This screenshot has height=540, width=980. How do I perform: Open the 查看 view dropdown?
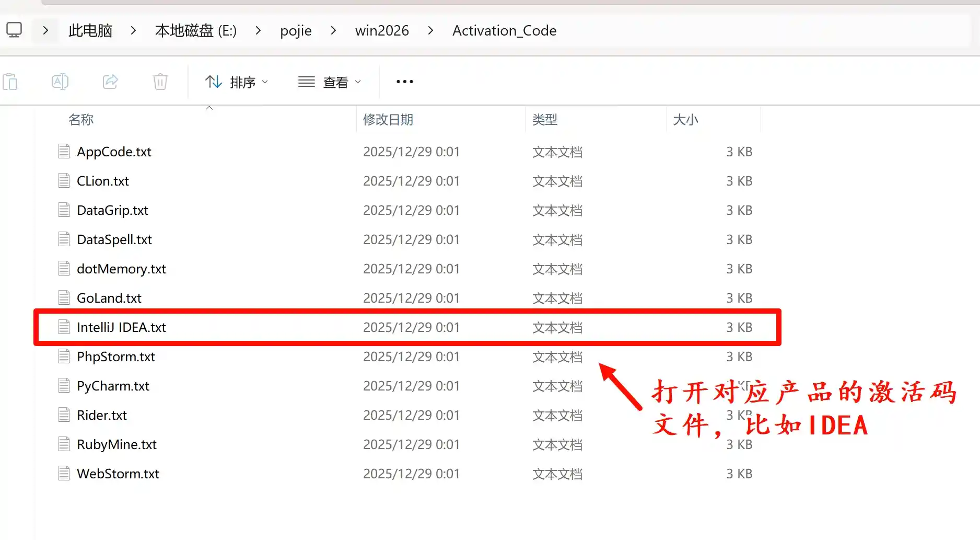[330, 82]
